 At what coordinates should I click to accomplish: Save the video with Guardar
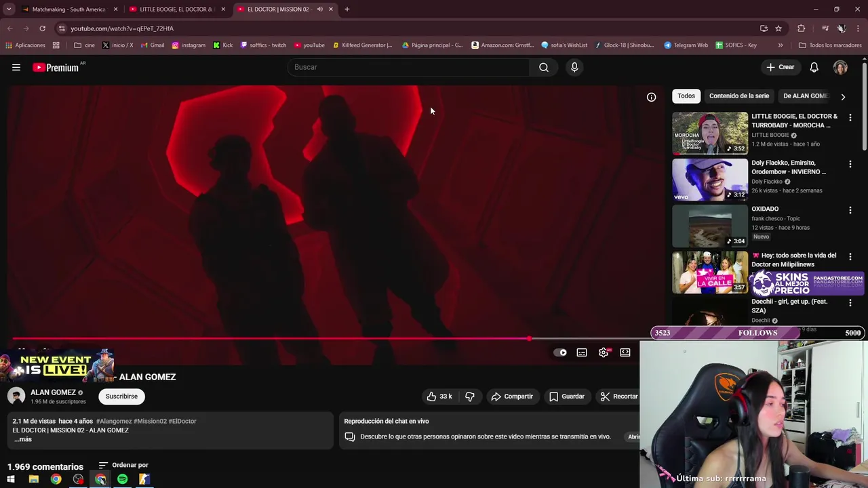(x=566, y=396)
